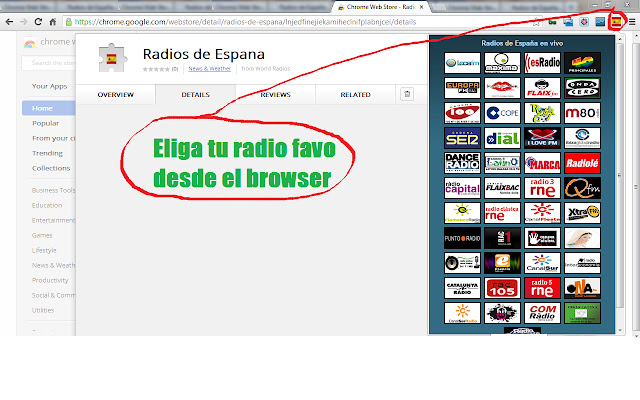Play the Radio Capital station
This screenshot has width=640, height=400.
point(462,188)
